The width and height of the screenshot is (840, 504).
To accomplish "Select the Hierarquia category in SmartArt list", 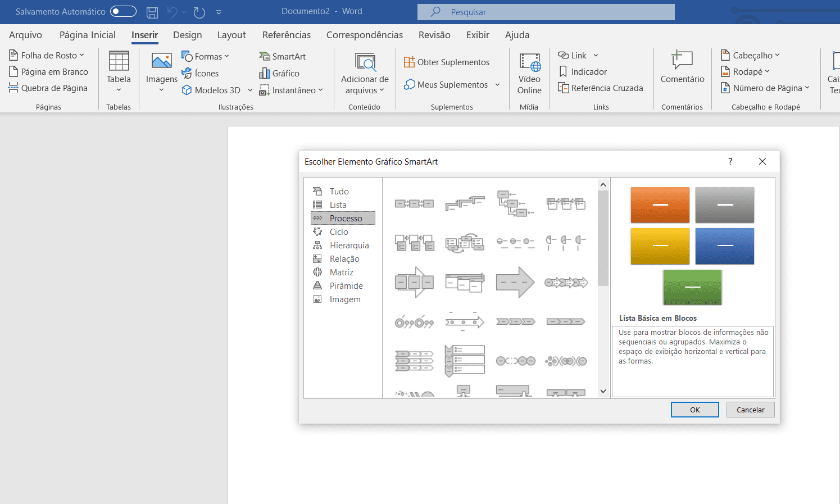I will 349,246.
